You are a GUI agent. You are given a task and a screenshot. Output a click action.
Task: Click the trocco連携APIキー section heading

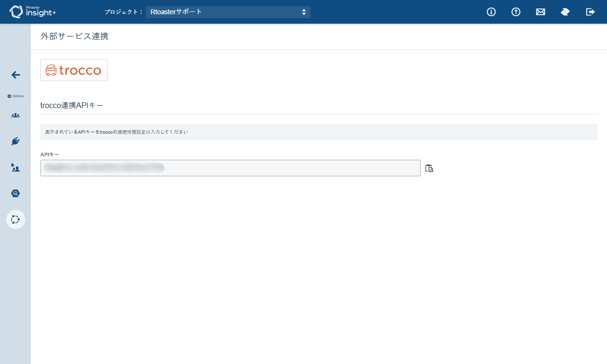[72, 105]
